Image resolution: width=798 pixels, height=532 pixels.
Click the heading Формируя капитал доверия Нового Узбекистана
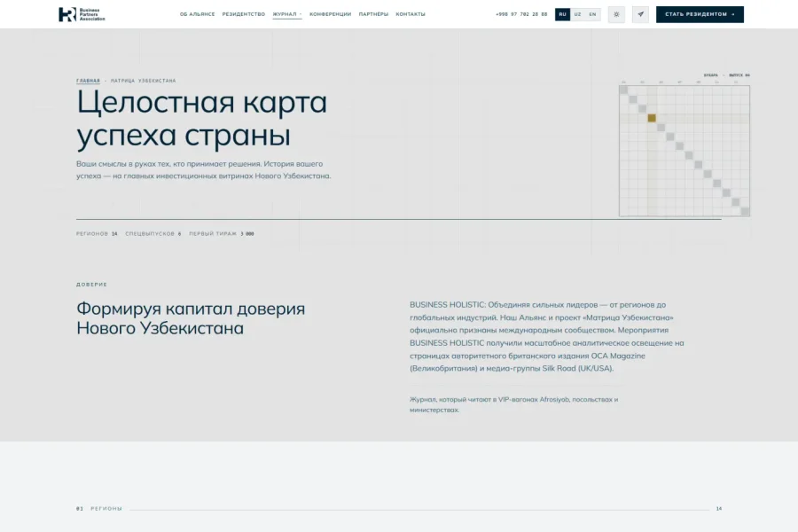point(191,318)
